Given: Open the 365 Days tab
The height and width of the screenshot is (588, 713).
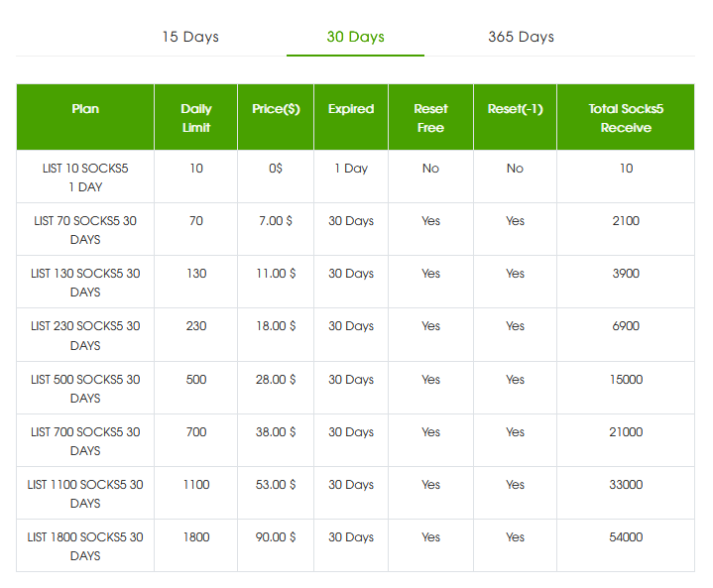Looking at the screenshot, I should point(521,37).
